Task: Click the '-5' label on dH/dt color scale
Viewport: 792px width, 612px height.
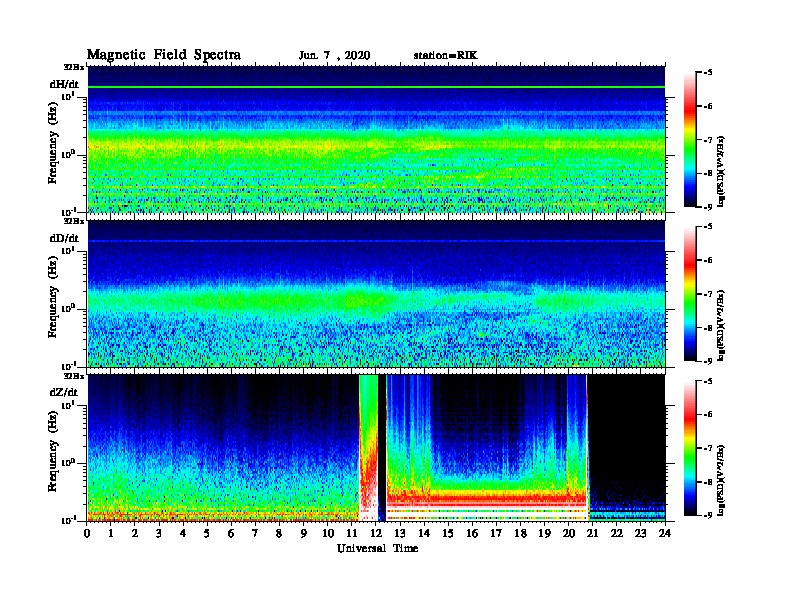Action: click(707, 73)
